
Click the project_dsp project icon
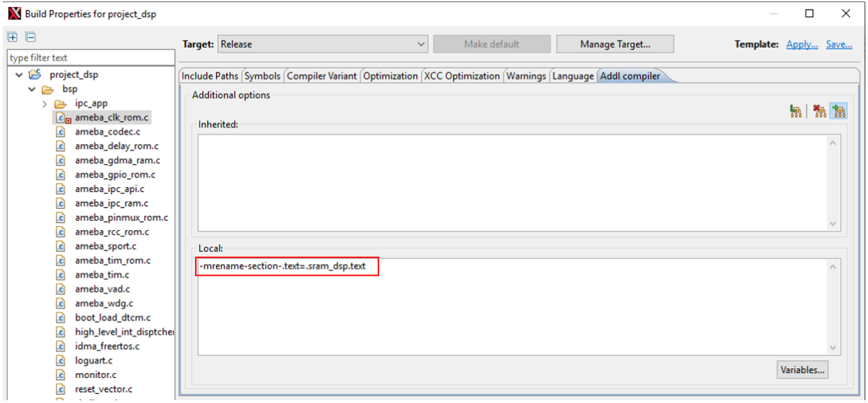tap(34, 75)
